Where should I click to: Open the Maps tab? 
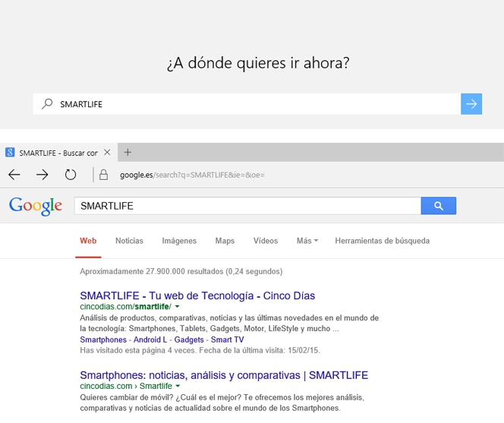tap(225, 241)
